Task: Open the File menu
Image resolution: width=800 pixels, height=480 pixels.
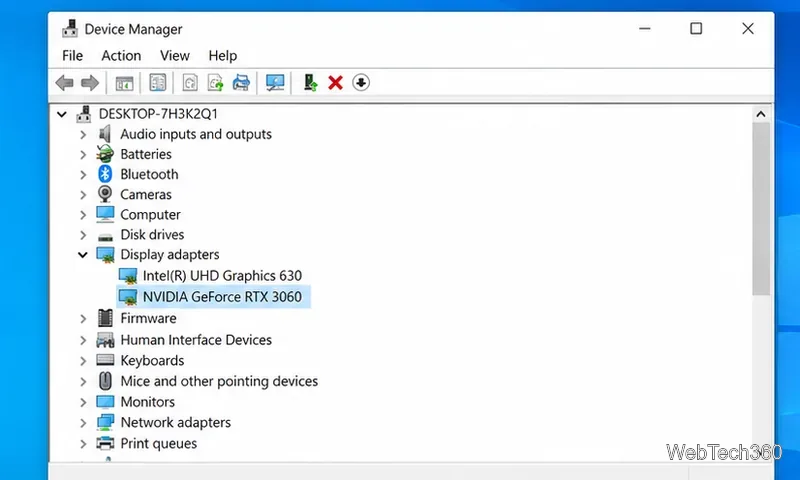Action: pos(72,56)
